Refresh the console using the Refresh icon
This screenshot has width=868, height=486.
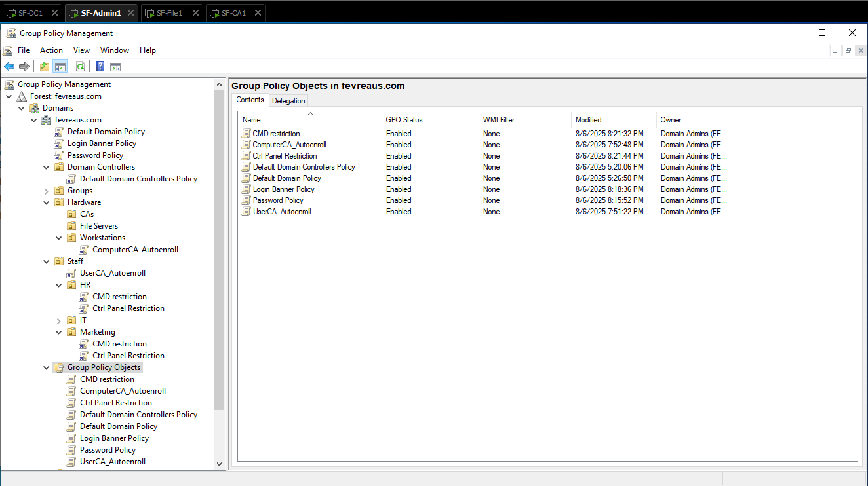coord(79,66)
